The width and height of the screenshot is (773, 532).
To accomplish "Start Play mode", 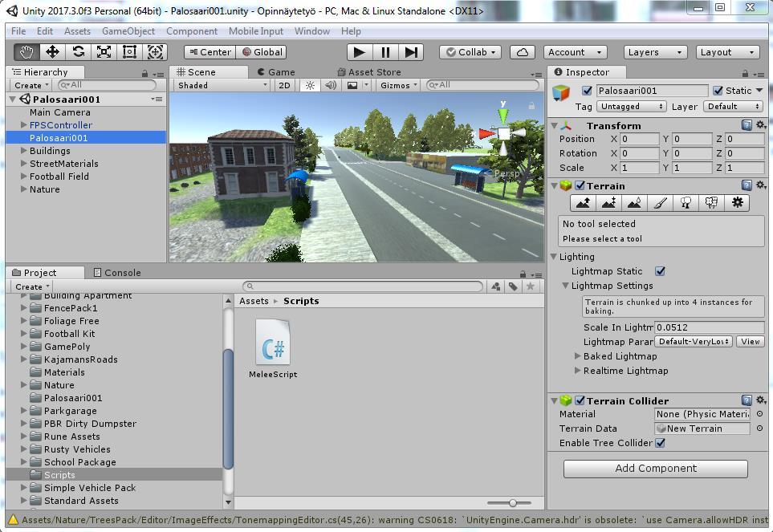I will (x=360, y=52).
